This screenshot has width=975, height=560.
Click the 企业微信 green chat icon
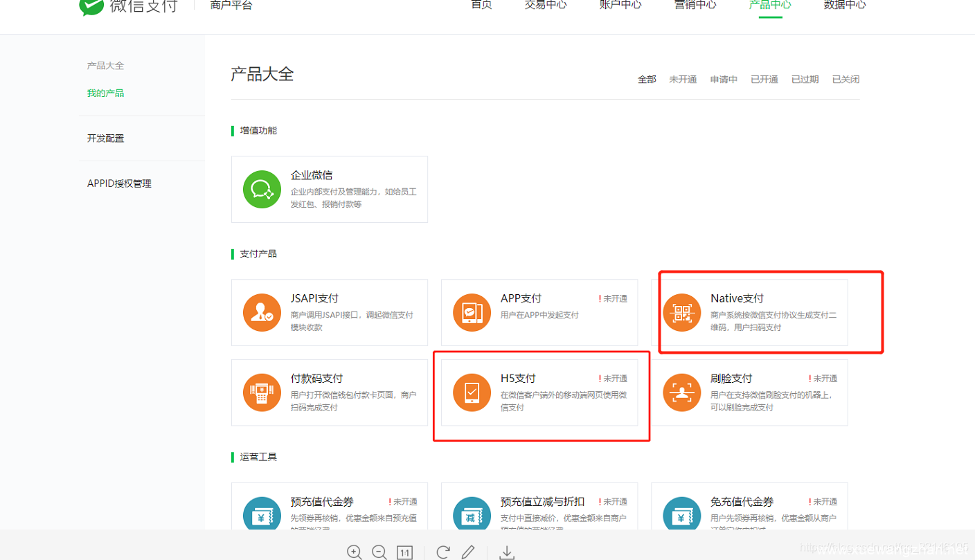click(x=262, y=189)
